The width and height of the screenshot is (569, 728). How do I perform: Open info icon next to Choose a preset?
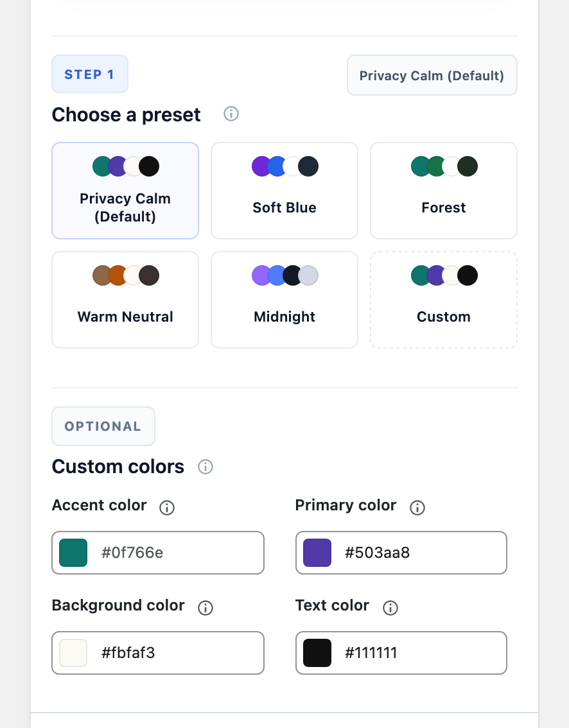click(231, 114)
